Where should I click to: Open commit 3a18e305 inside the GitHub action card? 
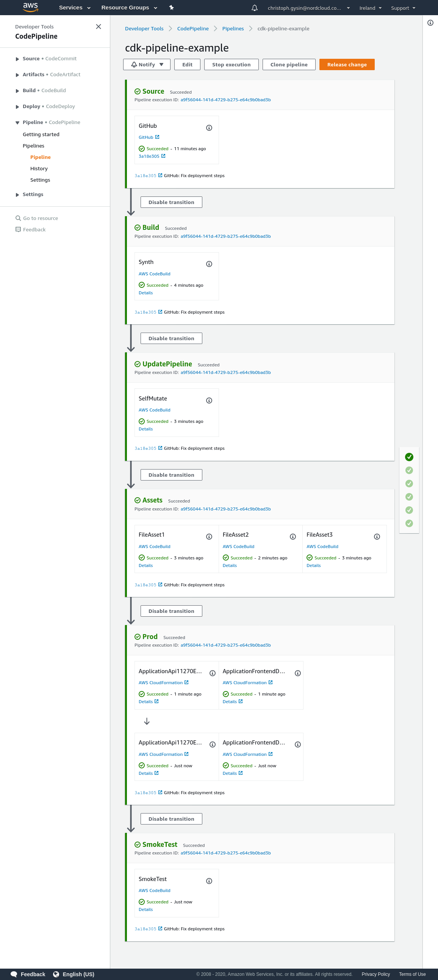coord(152,156)
